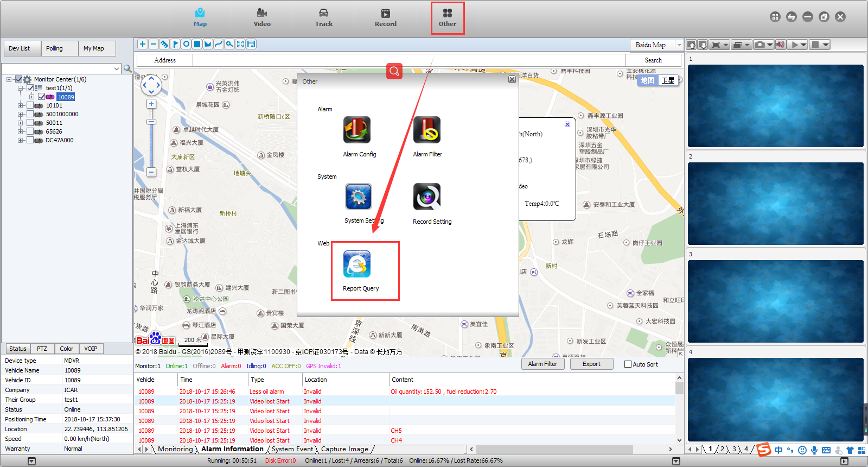Click the Export button
Viewport: 868px width, 467px height.
point(591,364)
